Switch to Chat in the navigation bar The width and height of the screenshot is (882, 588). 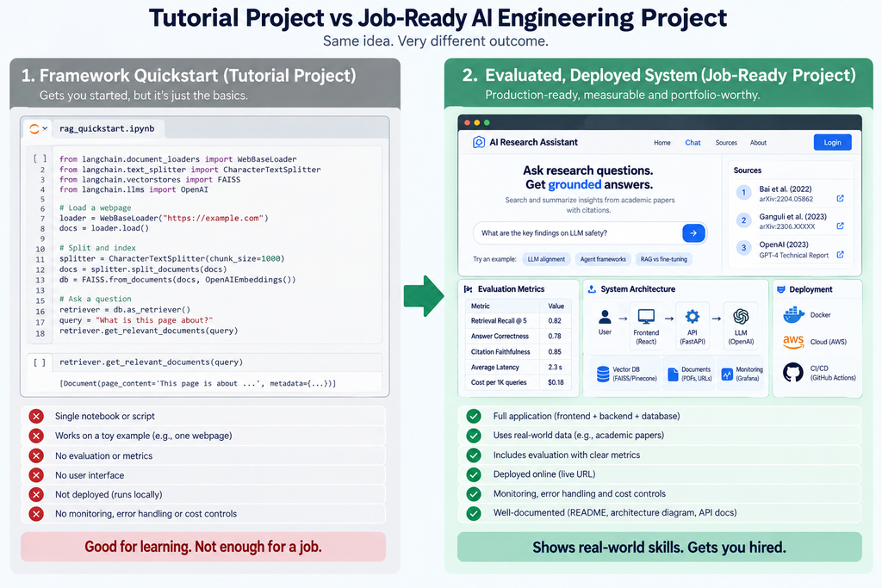coord(693,143)
